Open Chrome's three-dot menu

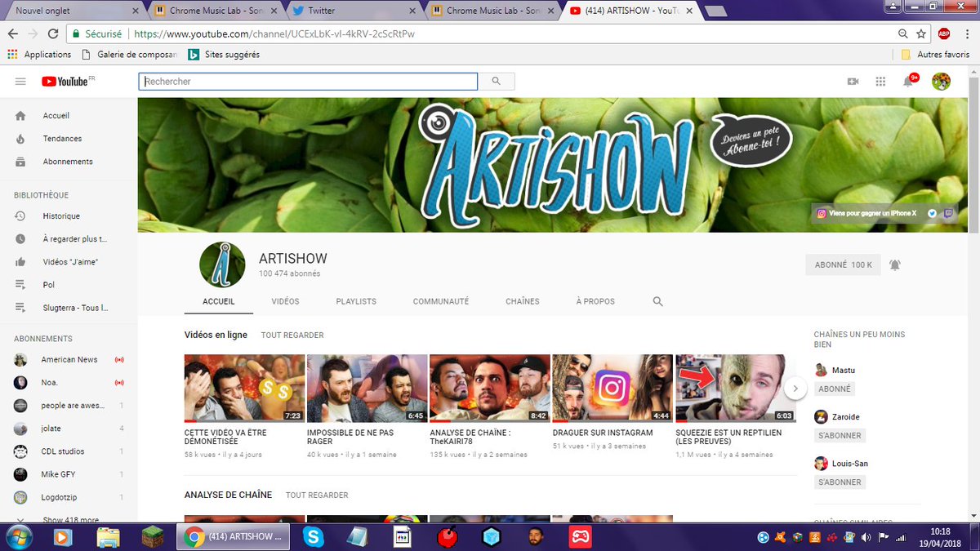pyautogui.click(x=966, y=34)
